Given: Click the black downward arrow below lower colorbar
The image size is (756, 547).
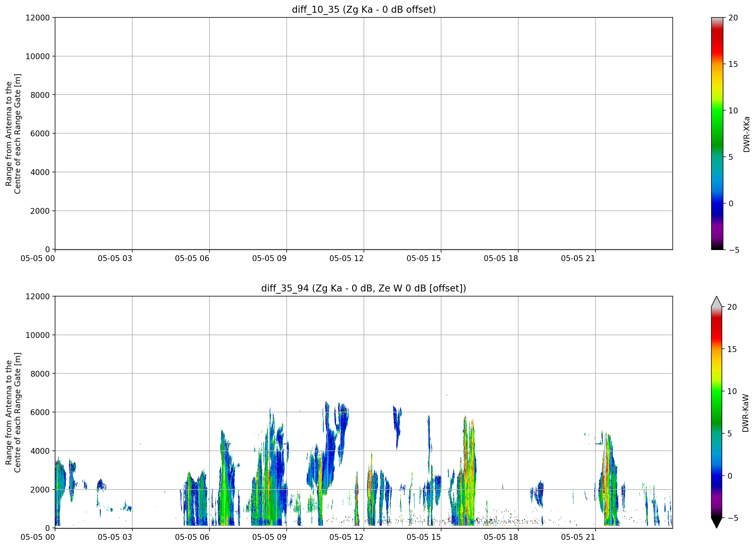Looking at the screenshot, I should (x=716, y=523).
